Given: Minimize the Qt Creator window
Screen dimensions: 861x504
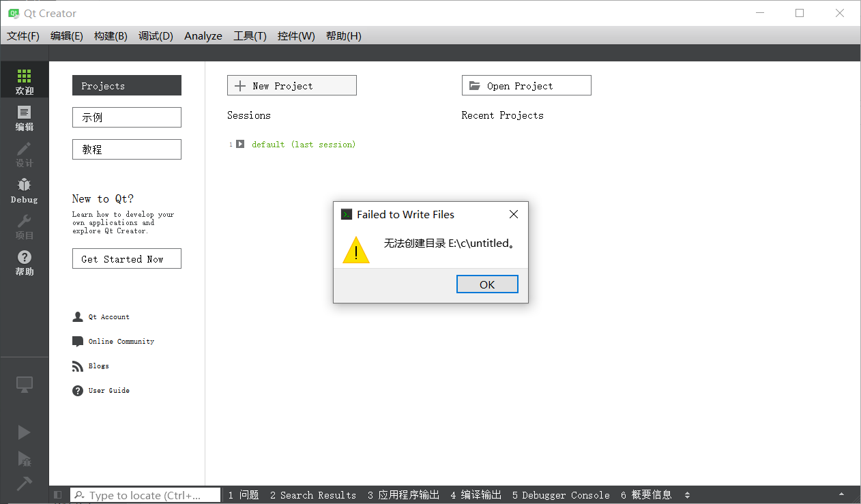Looking at the screenshot, I should tap(759, 13).
